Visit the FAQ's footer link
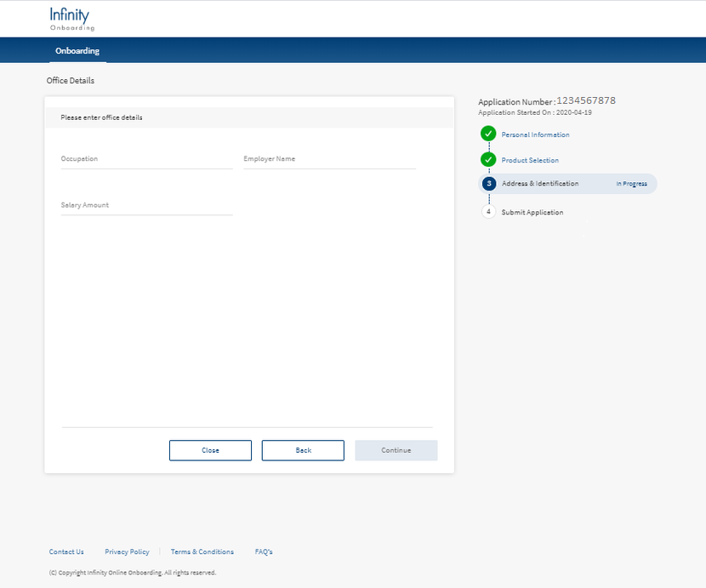This screenshot has height=588, width=706. click(x=264, y=551)
